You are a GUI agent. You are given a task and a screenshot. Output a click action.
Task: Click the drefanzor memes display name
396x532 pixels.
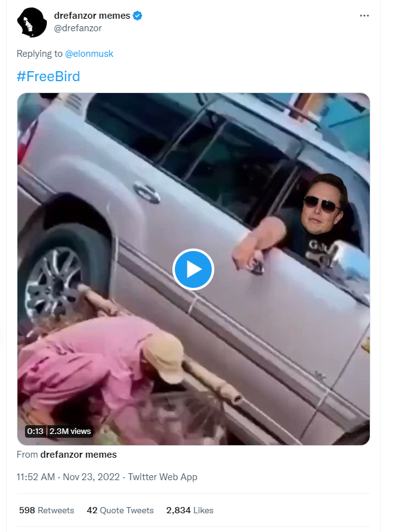92,16
